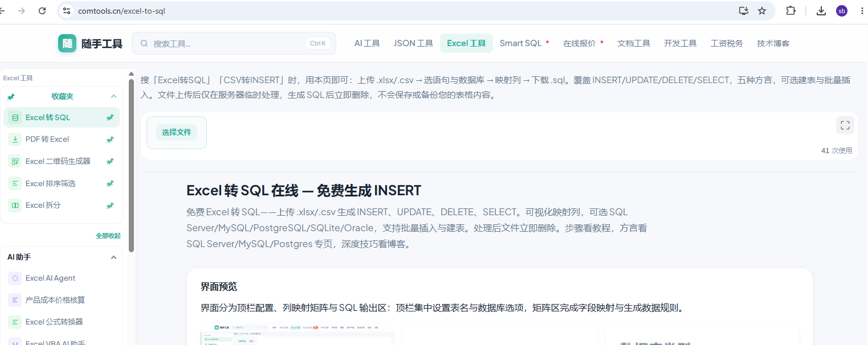Click the Excel 转 SQL 在线 heading
This screenshot has height=345, width=868.
[304, 190]
